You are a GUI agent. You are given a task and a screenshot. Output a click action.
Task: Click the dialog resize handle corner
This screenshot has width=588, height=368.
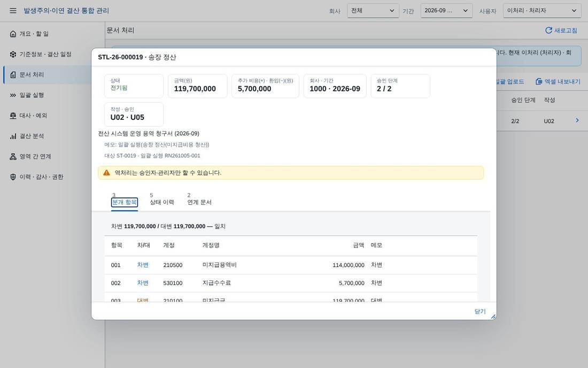[493, 317]
